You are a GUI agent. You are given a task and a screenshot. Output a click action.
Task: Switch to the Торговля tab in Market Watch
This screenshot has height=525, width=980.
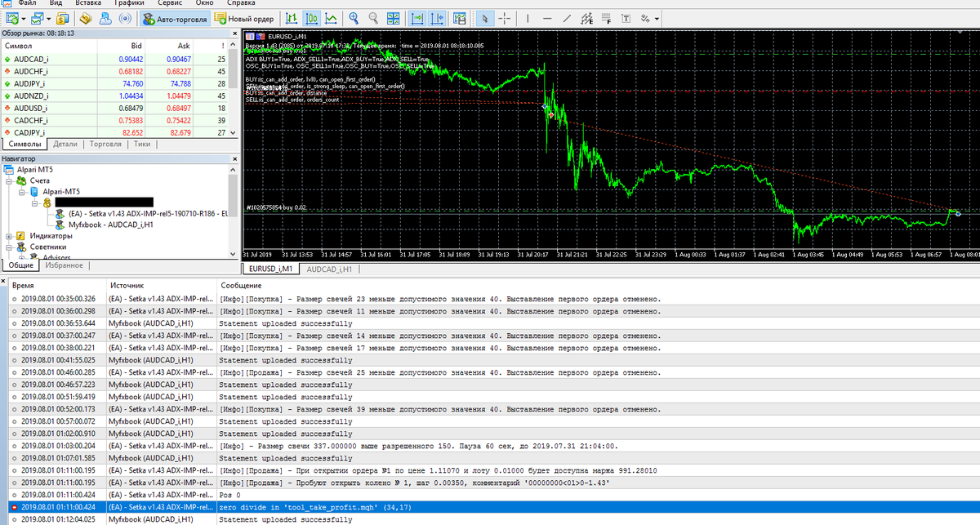pos(105,144)
